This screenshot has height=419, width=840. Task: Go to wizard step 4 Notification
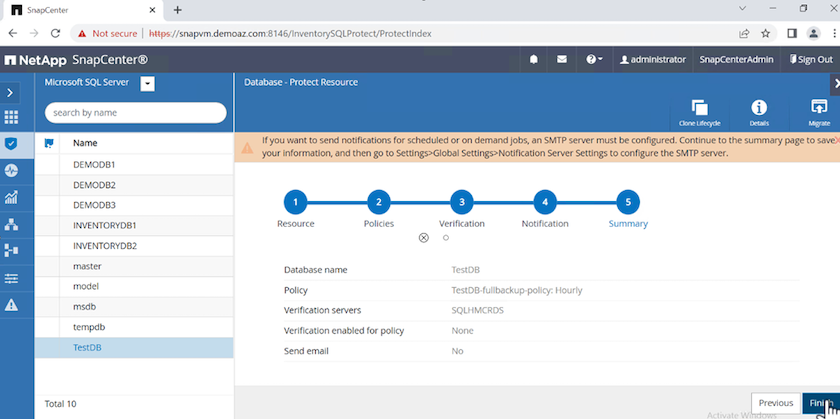point(545,202)
